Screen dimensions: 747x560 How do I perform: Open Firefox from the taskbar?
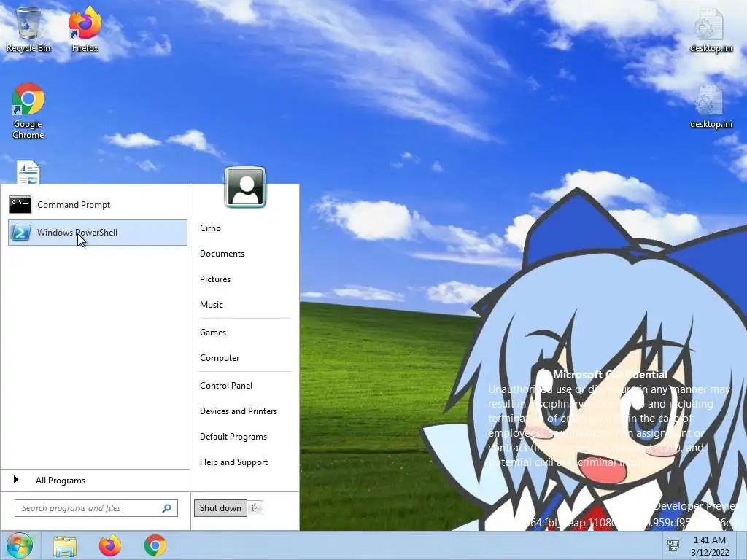pos(110,545)
